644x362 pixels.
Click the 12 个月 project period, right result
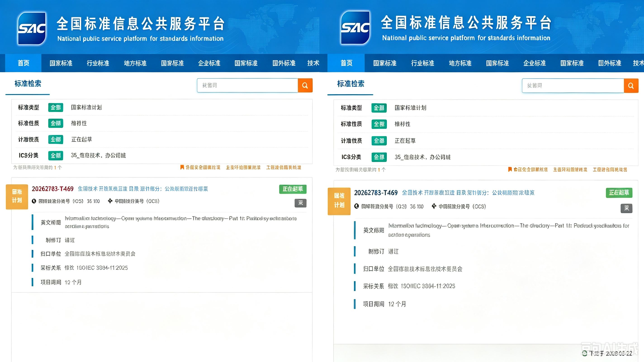[x=397, y=304]
